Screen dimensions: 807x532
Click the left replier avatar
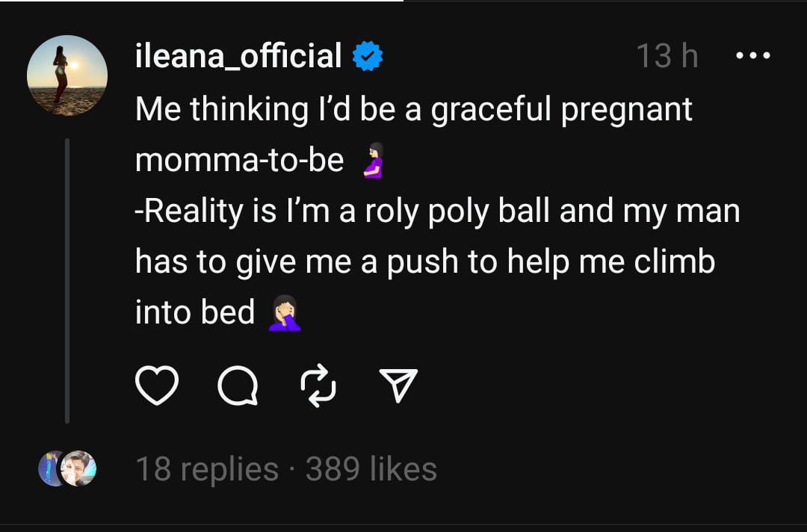click(x=52, y=469)
